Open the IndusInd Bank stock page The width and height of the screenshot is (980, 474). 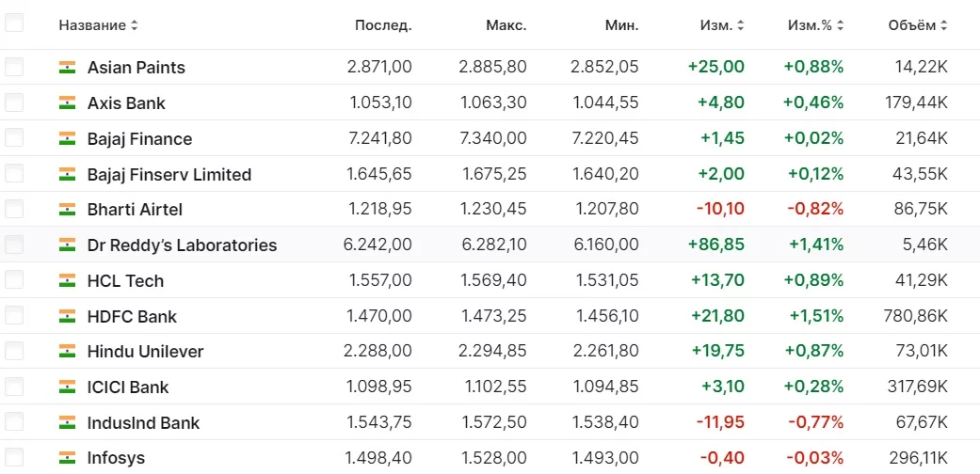tap(143, 423)
